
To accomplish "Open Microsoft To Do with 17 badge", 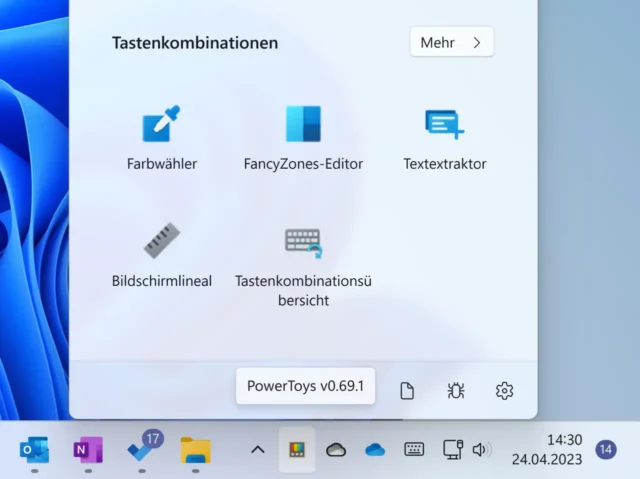I will click(142, 450).
